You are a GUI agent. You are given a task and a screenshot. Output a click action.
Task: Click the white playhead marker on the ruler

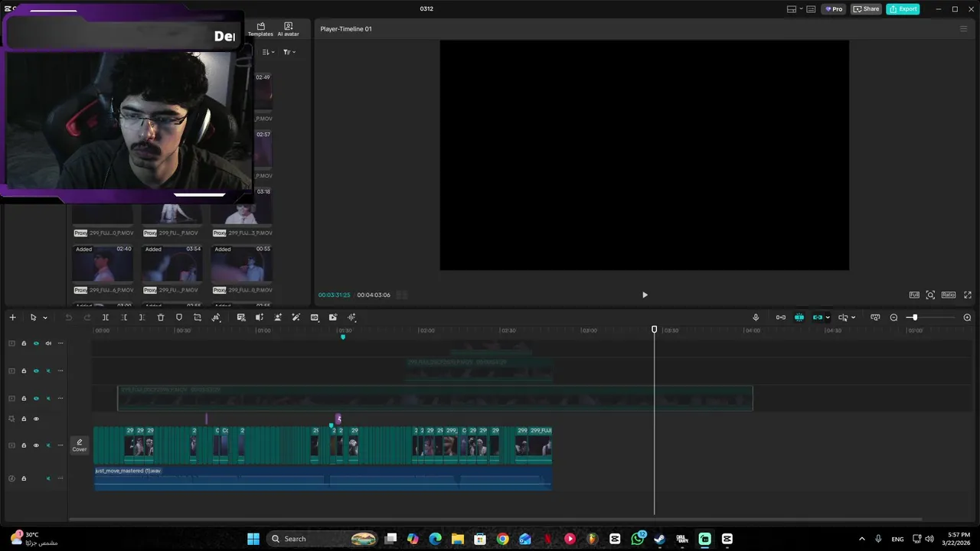click(654, 330)
